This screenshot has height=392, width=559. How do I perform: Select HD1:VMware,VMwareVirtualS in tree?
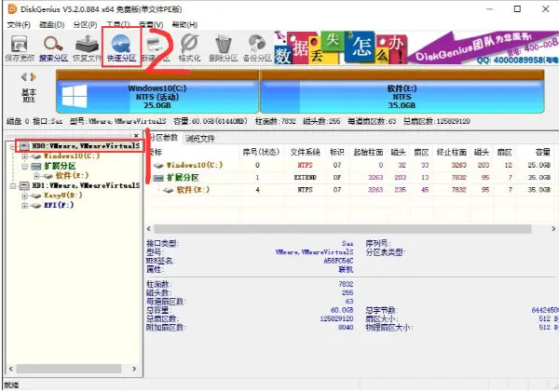[86, 185]
